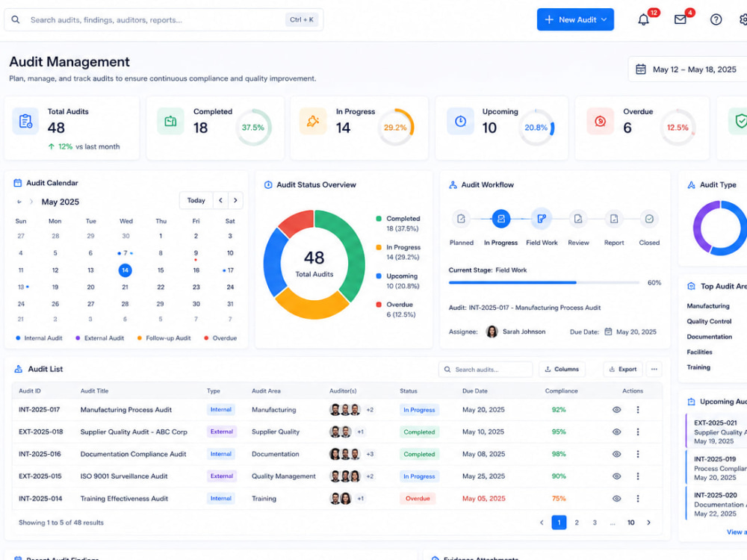
Task: Go to previous page of audit list
Action: [x=542, y=523]
